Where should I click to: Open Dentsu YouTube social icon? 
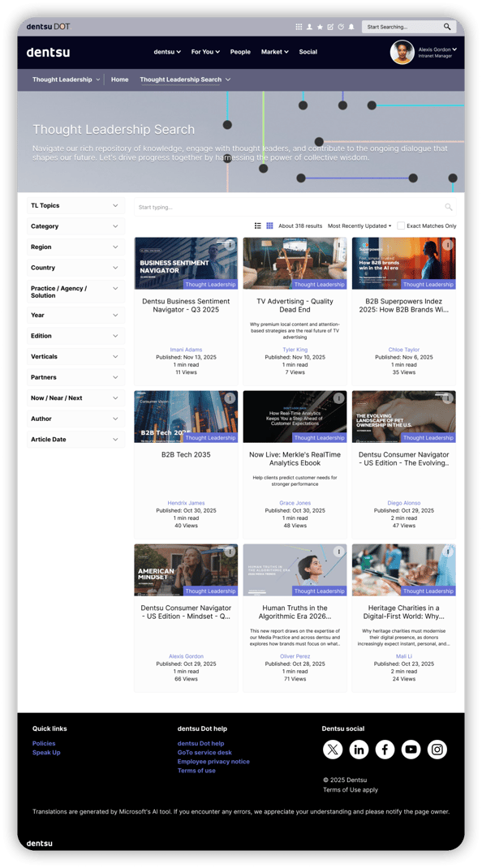click(x=411, y=750)
